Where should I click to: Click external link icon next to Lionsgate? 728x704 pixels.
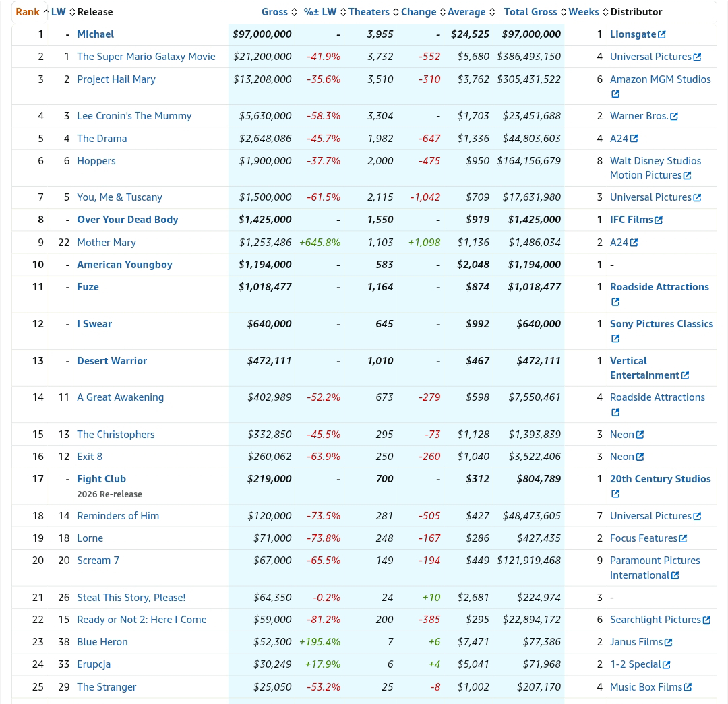(x=662, y=34)
